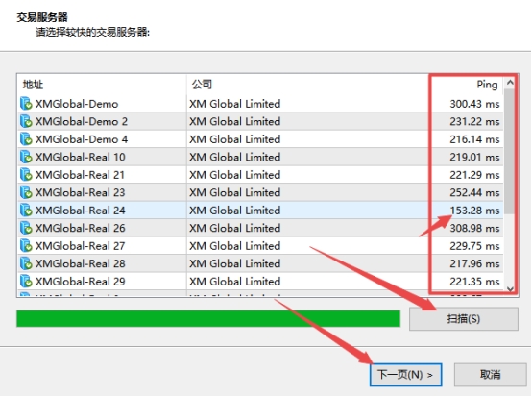Click the 300.43 ms ping value
This screenshot has width=532, height=397.
[474, 104]
